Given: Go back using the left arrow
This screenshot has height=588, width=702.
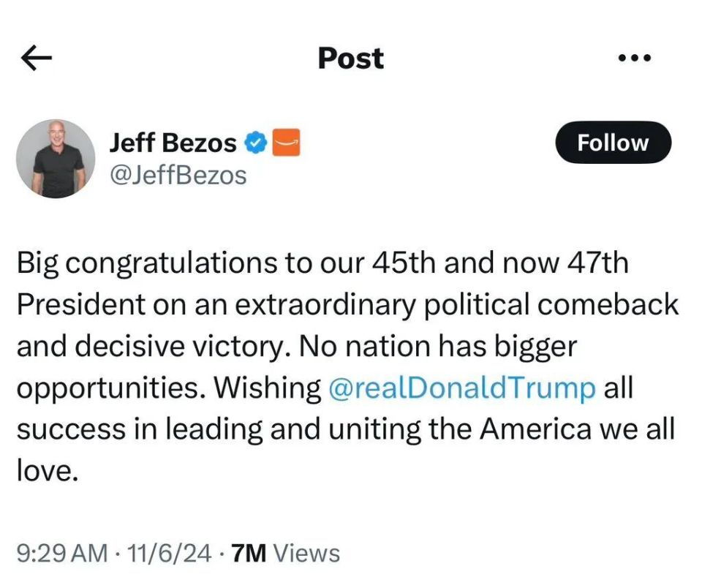Looking at the screenshot, I should [x=37, y=59].
